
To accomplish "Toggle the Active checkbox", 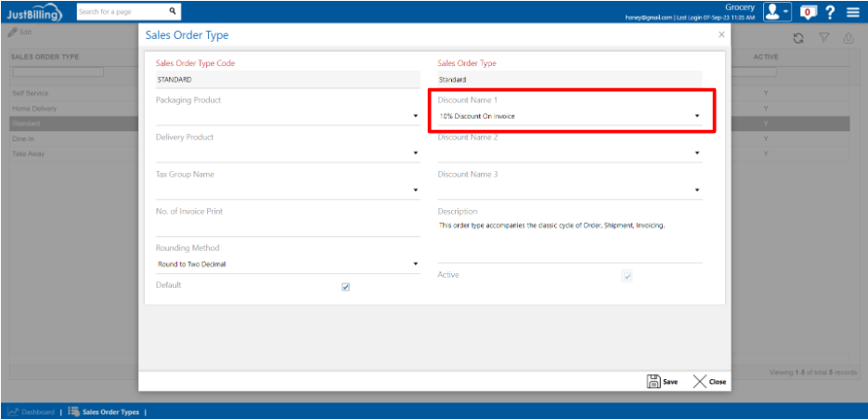I will click(627, 277).
